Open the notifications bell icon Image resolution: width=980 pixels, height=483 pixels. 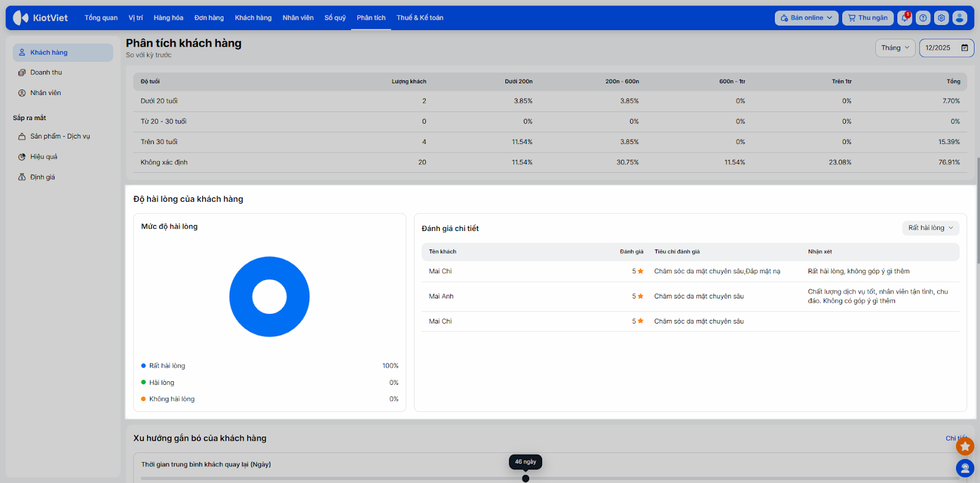(905, 18)
